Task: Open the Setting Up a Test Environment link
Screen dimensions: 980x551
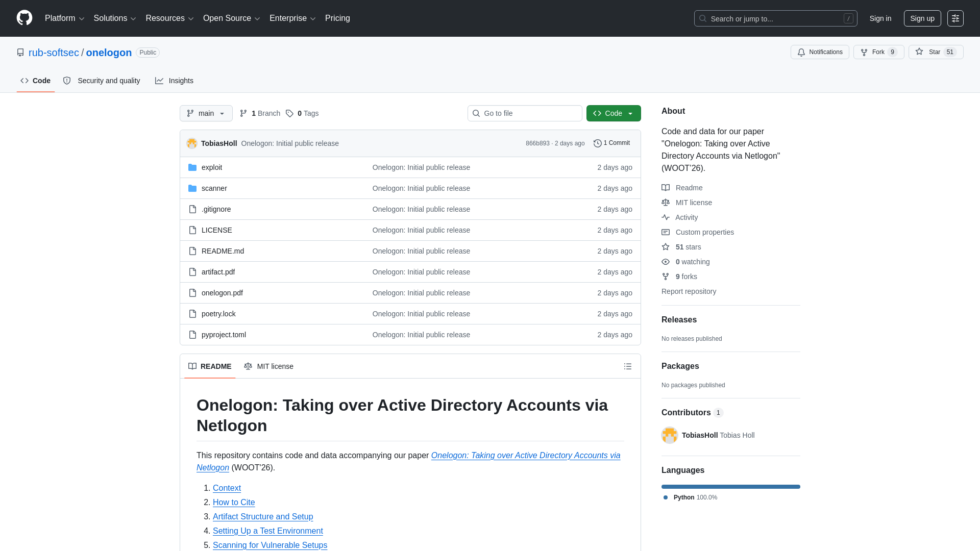Action: (x=268, y=531)
